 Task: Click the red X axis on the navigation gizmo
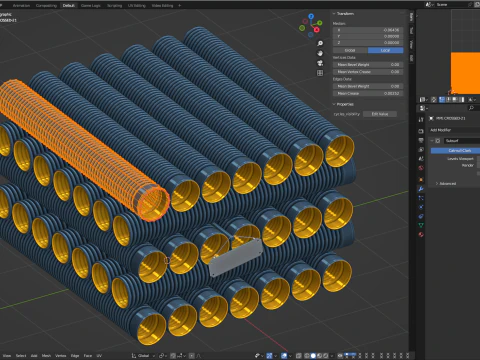[317, 30]
